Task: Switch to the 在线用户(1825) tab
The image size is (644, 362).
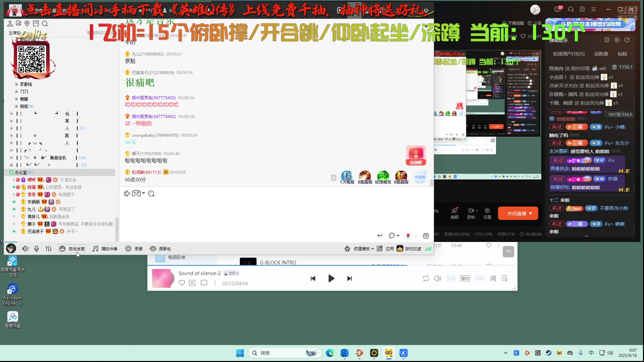Action: (x=569, y=54)
